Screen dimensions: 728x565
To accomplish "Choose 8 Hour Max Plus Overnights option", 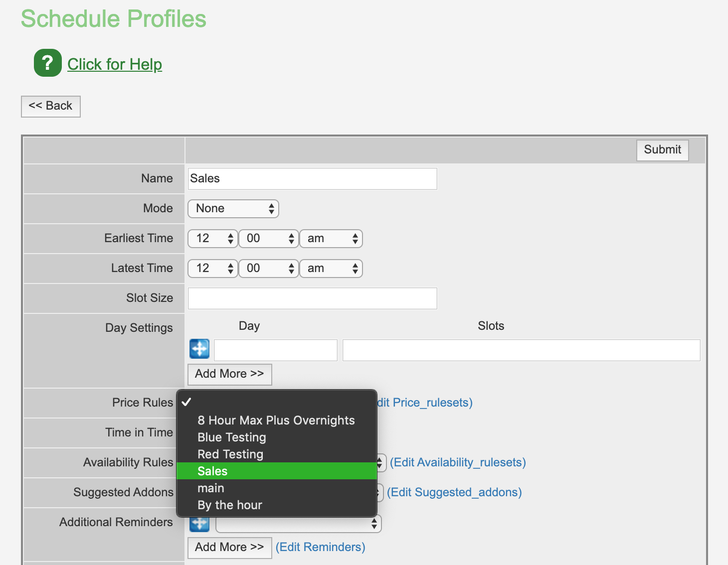I will pos(277,421).
